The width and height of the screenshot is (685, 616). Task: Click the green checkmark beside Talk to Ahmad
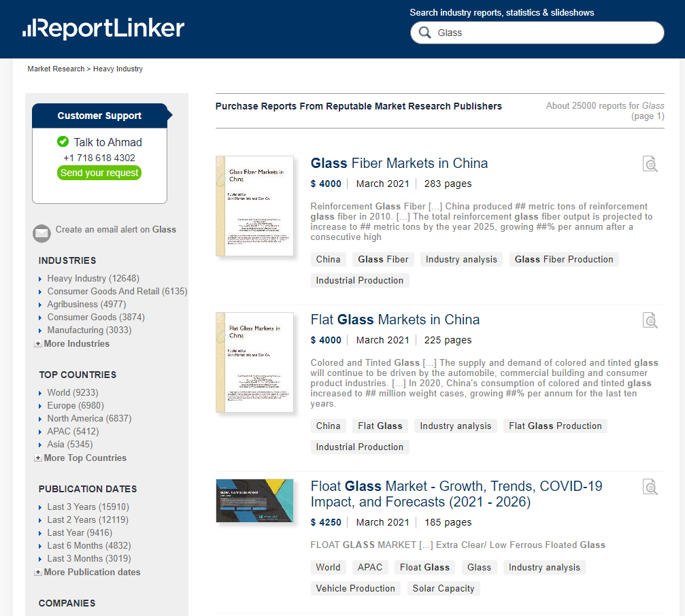click(63, 141)
